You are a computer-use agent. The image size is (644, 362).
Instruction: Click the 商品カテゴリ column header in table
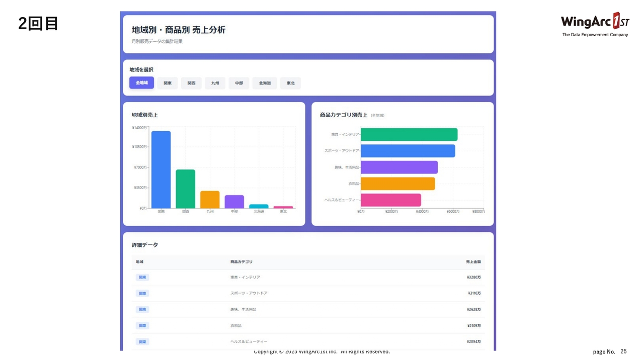242,262
